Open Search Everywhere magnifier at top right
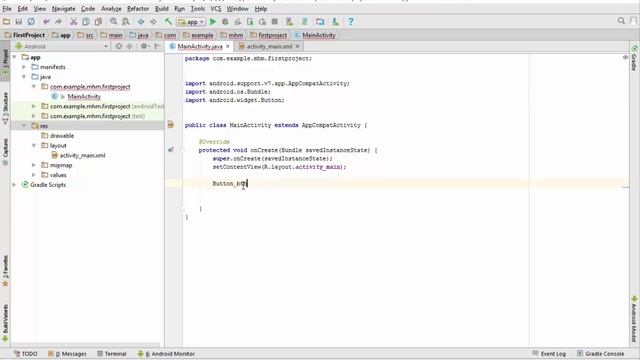The height and width of the screenshot is (360, 640). click(621, 20)
